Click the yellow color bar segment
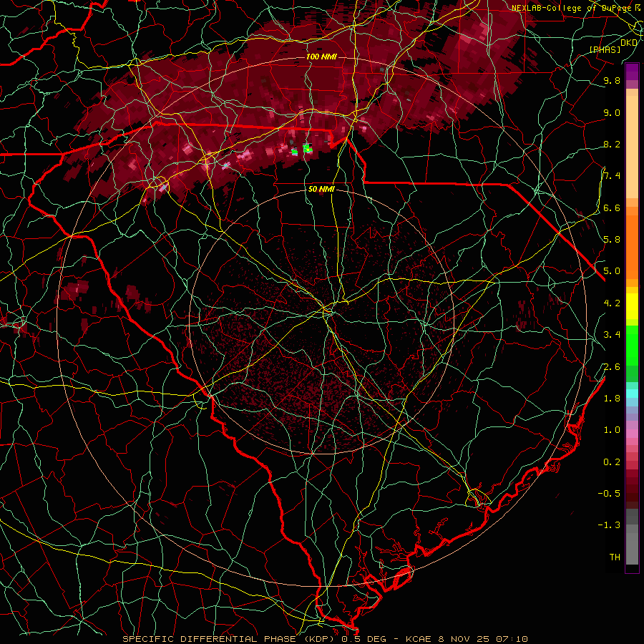 coord(632,306)
